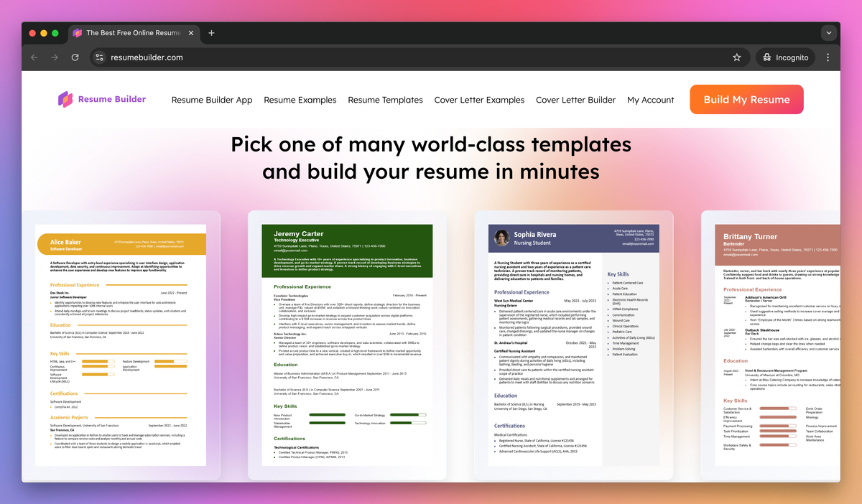Open Resume Examples in navigation
The image size is (862, 504).
(x=300, y=100)
